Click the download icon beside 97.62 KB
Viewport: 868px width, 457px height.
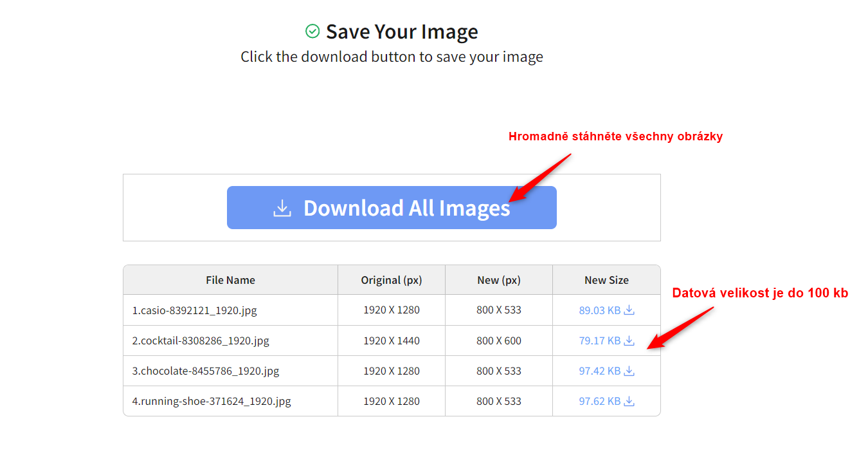tap(629, 401)
